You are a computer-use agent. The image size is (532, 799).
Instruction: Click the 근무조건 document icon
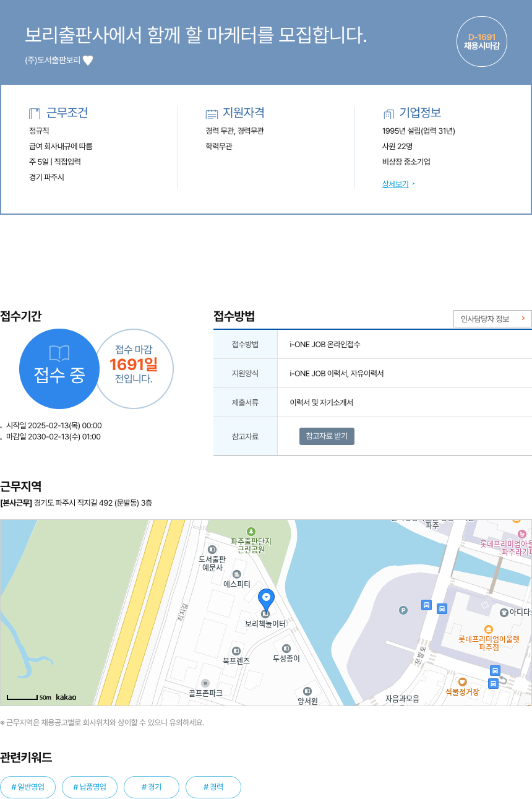(35, 113)
